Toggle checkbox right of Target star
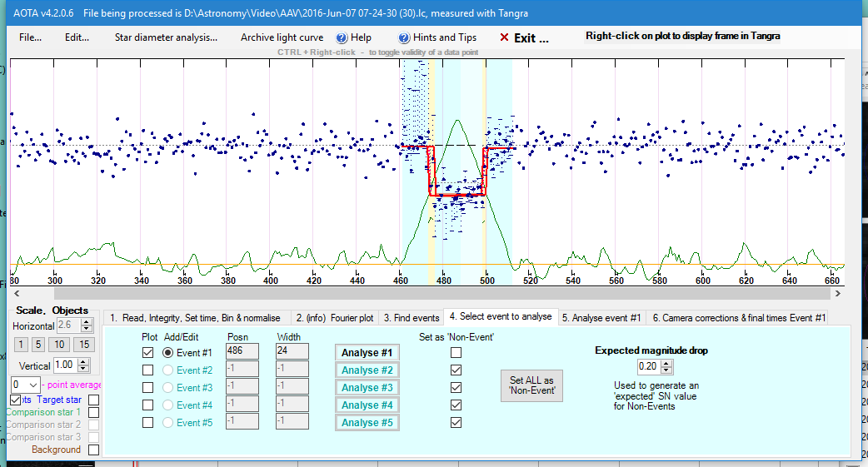This screenshot has width=868, height=467. click(94, 400)
